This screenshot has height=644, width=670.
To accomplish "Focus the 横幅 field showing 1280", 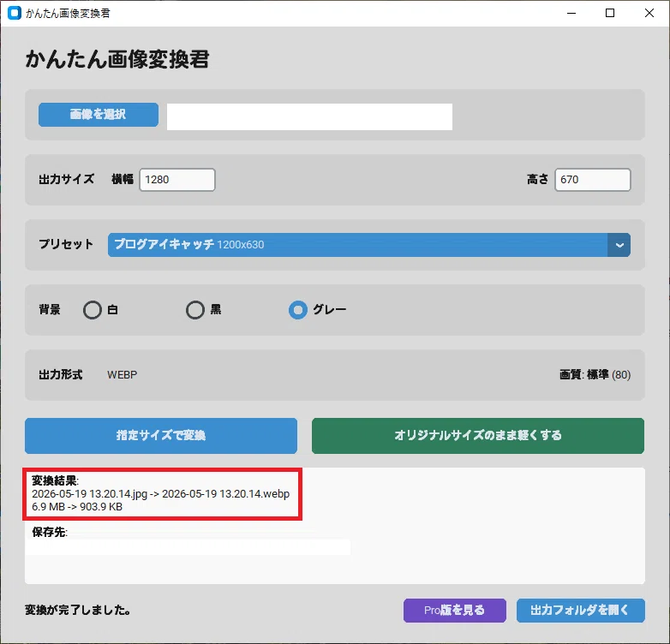I will [177, 179].
